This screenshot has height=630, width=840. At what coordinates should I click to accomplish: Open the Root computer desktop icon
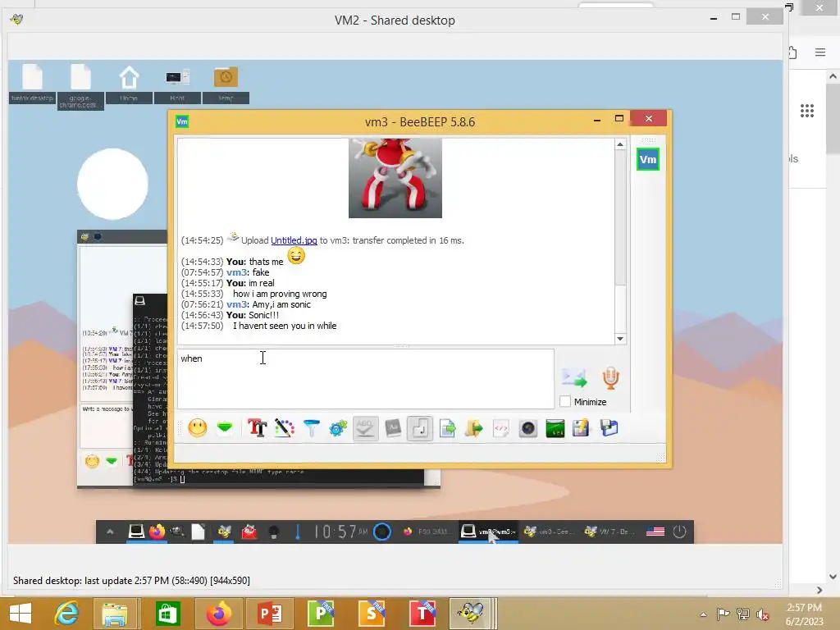[x=177, y=83]
